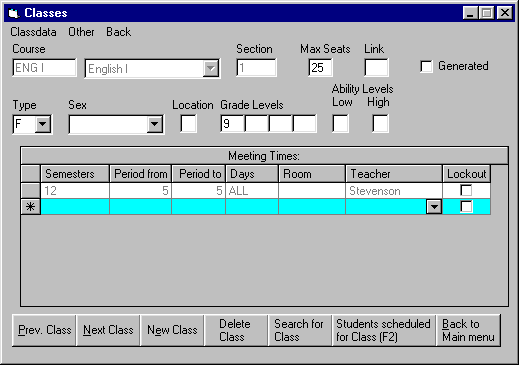Image resolution: width=519 pixels, height=365 pixels.
Task: Click the Teacher cell showing Stevenson
Action: [394, 191]
